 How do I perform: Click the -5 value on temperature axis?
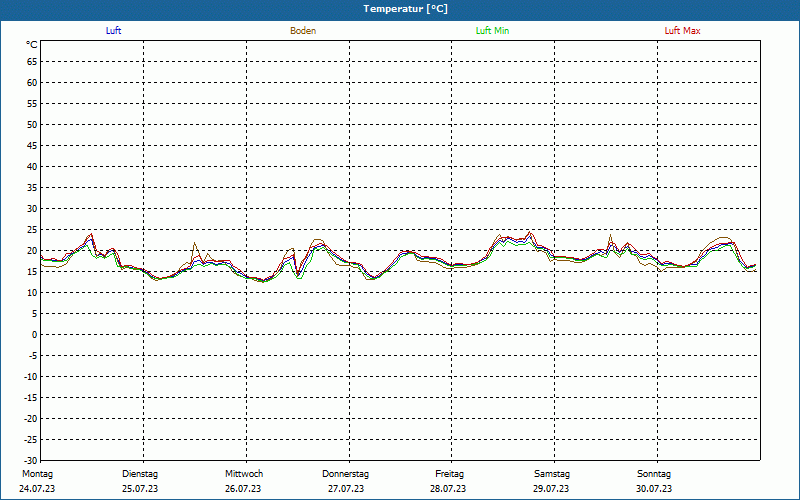coord(33,356)
